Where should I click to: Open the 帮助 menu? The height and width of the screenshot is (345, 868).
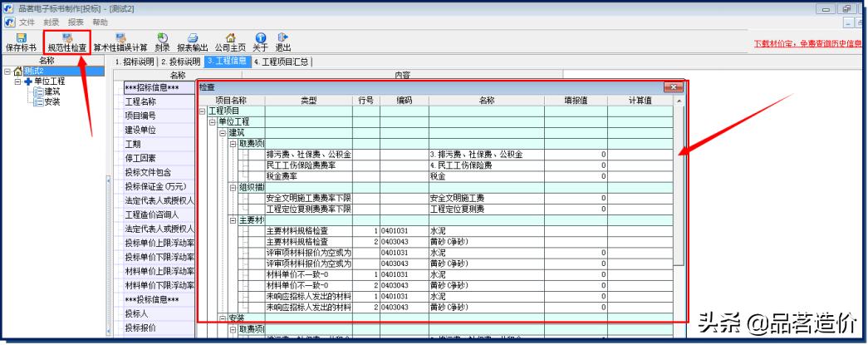click(101, 22)
